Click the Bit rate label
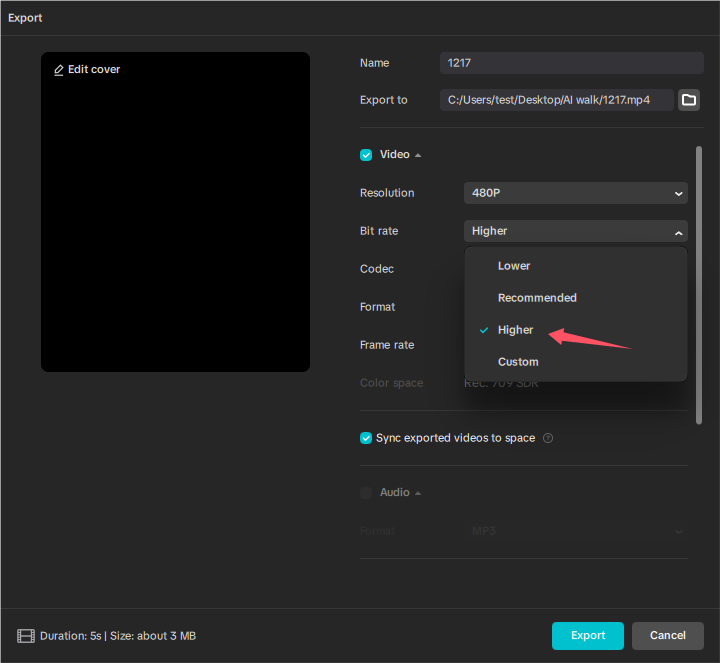720x663 pixels. pos(379,231)
